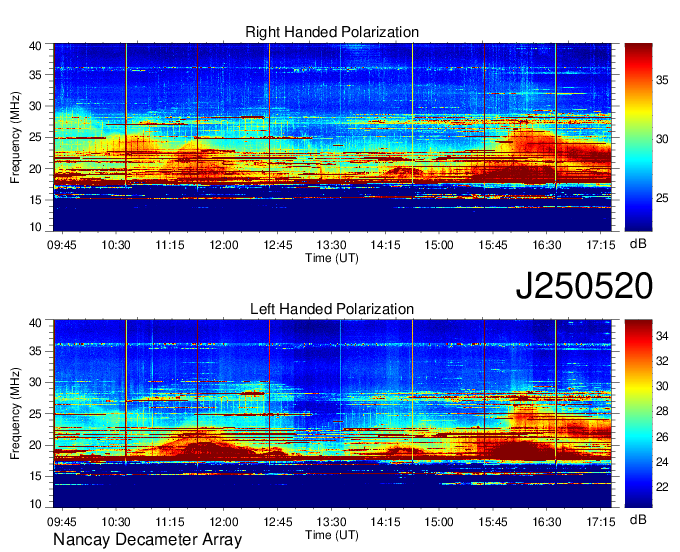Click "30" frequency tick on right-handed plot
This screenshot has width=680, height=552.
coord(35,106)
